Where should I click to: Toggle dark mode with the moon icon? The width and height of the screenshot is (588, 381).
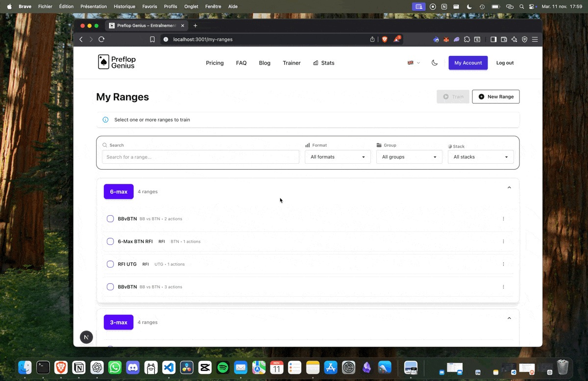pos(435,63)
